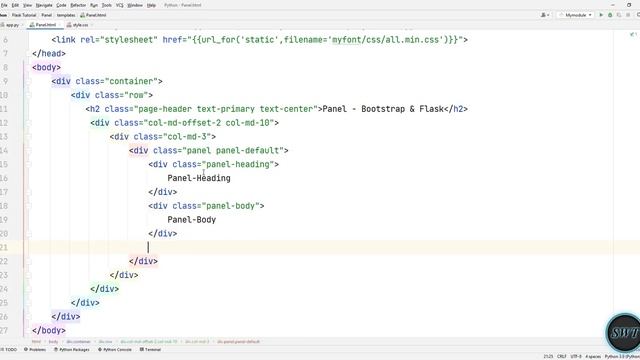
Task: Click the opening body tag on line 8
Action: pos(46,67)
